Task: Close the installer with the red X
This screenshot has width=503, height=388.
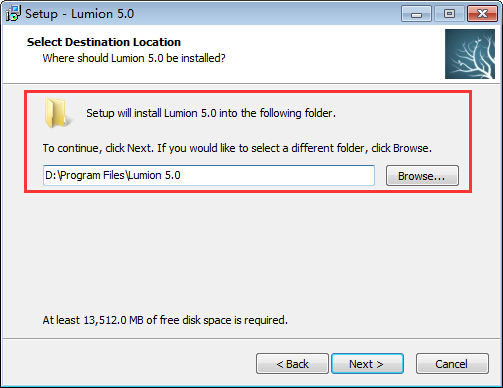Action: [482, 14]
